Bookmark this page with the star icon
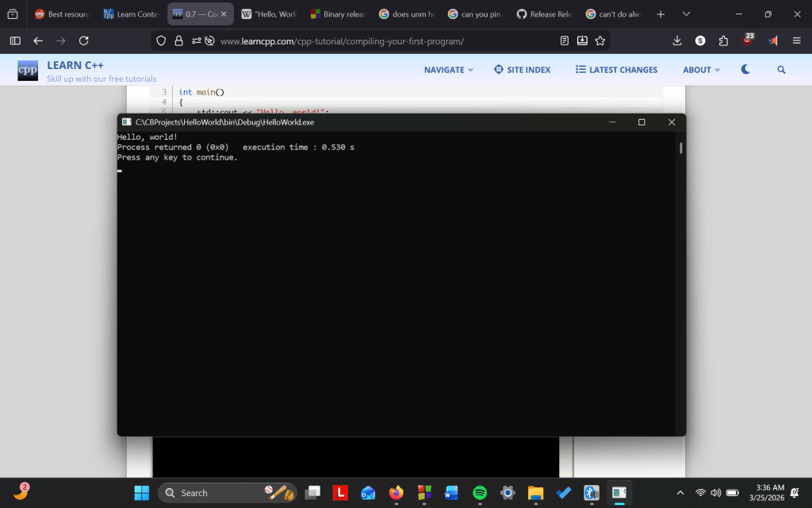This screenshot has height=508, width=812. [x=600, y=40]
